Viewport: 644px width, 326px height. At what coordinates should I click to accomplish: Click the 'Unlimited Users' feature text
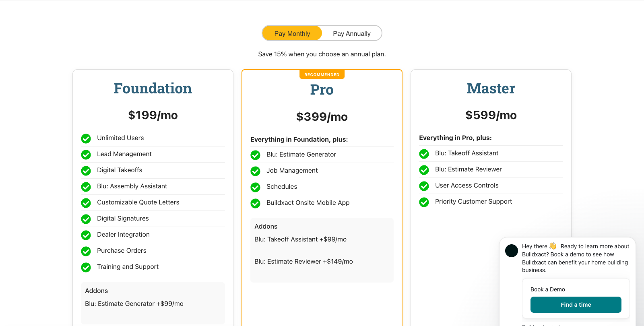[120, 138]
